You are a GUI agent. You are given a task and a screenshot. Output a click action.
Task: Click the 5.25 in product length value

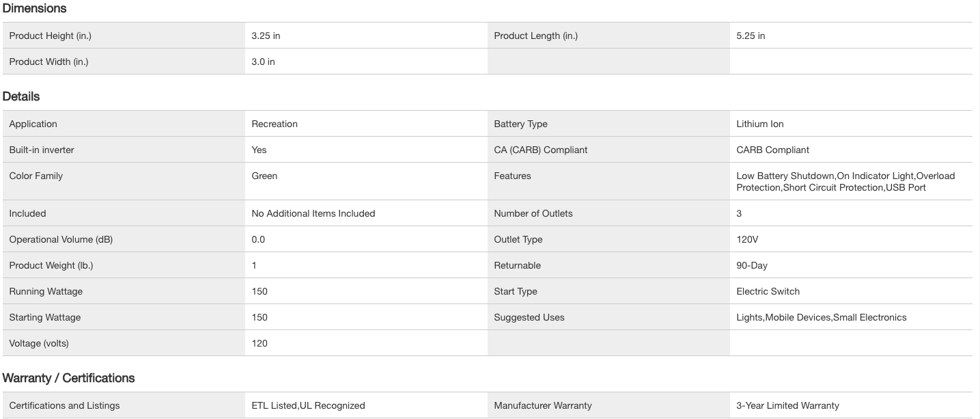(751, 36)
